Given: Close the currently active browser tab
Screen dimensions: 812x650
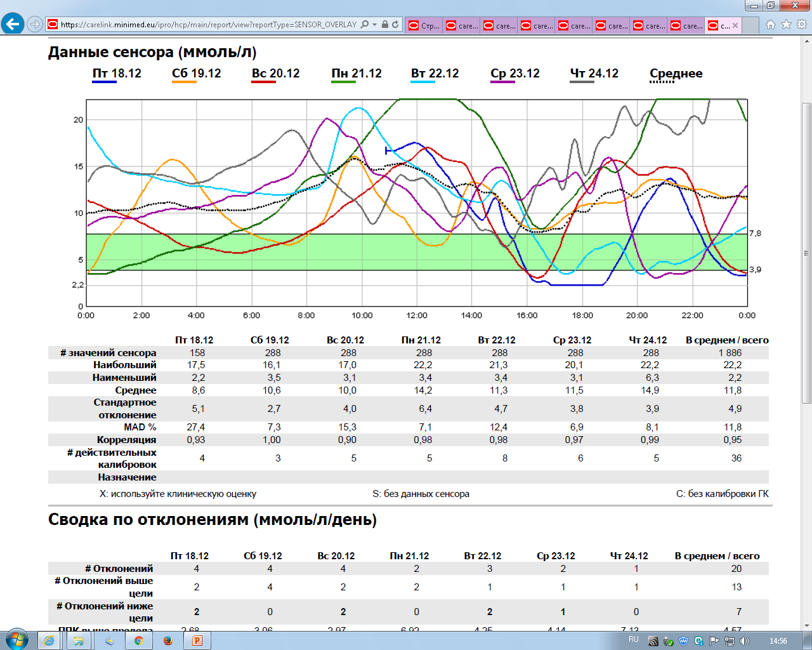Looking at the screenshot, I should [735, 25].
